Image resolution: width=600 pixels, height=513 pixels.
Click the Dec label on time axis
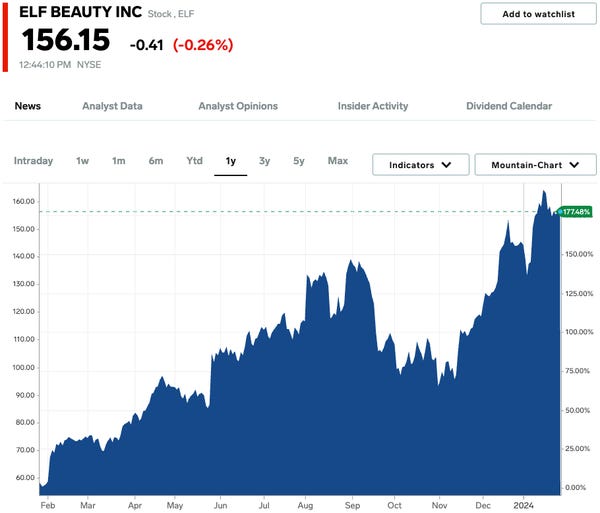[x=483, y=505]
